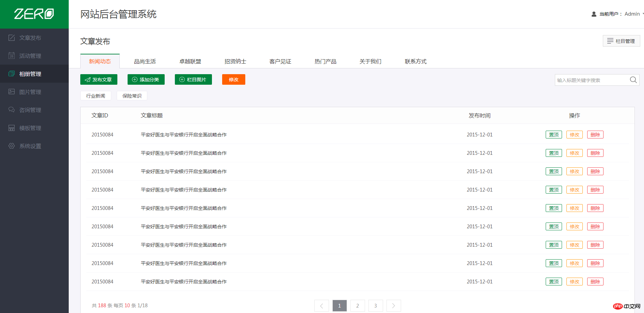Screen dimensions: 644x313
Task: Click the ZERO logo
Action: [34, 14]
